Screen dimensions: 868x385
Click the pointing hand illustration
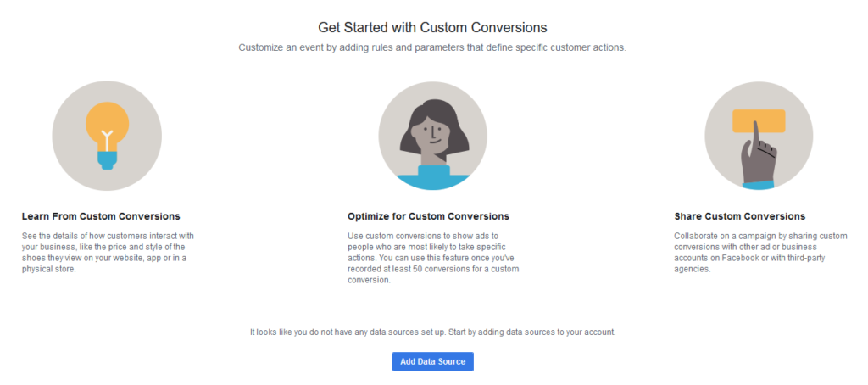click(x=759, y=136)
